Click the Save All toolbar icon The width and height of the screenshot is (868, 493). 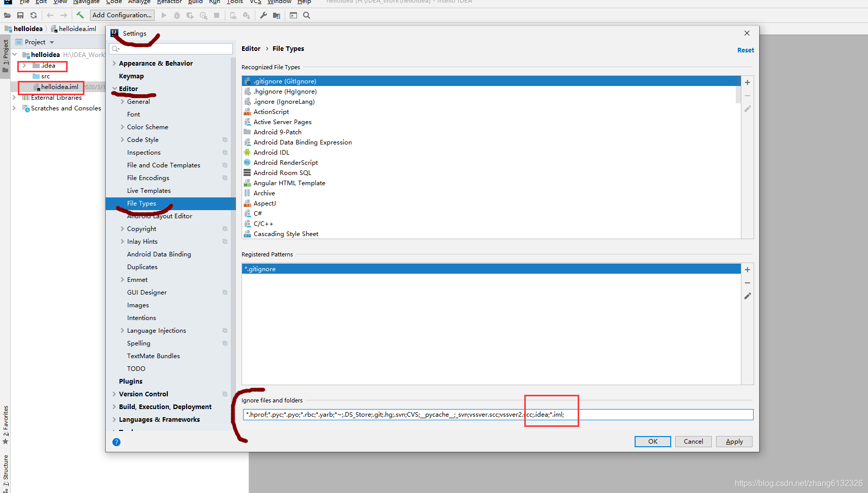pyautogui.click(x=20, y=15)
